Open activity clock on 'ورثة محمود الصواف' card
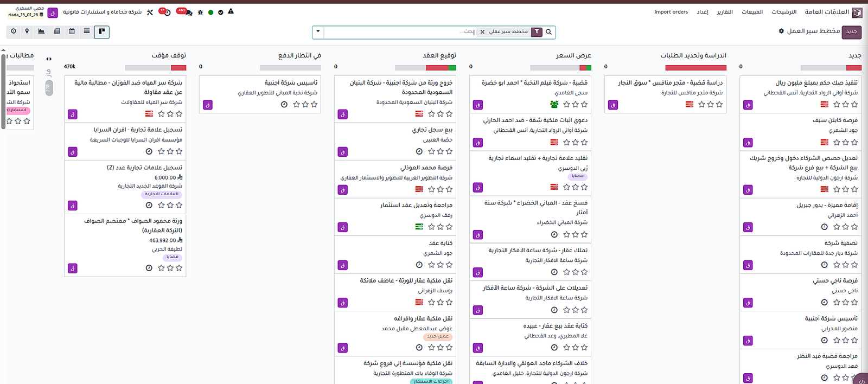This screenshot has height=384, width=868. click(149, 268)
